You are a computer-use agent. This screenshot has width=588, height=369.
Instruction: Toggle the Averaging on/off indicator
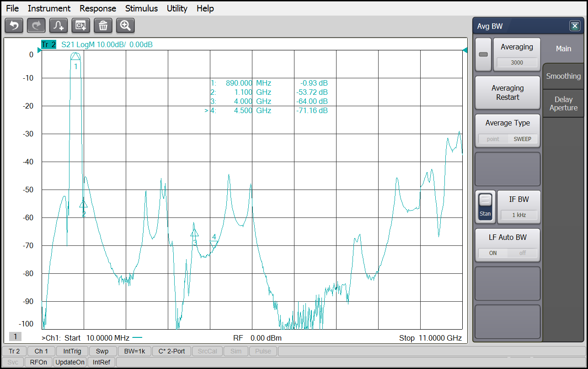click(x=483, y=54)
